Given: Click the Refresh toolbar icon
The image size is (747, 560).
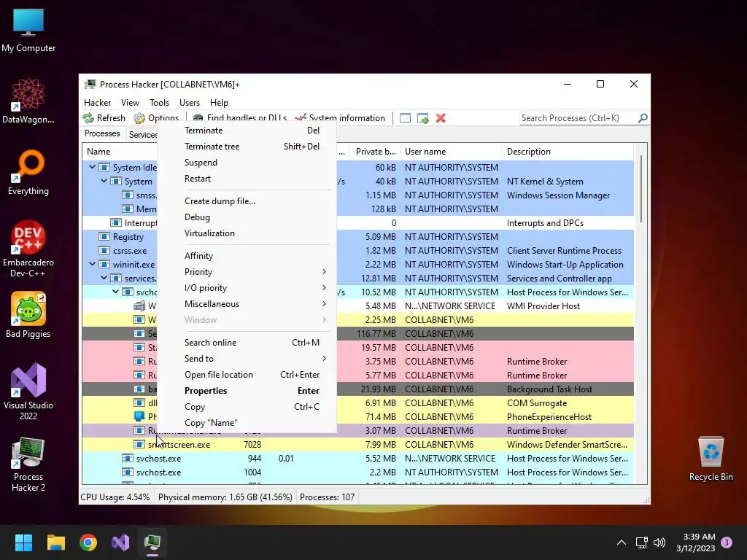Looking at the screenshot, I should (88, 118).
